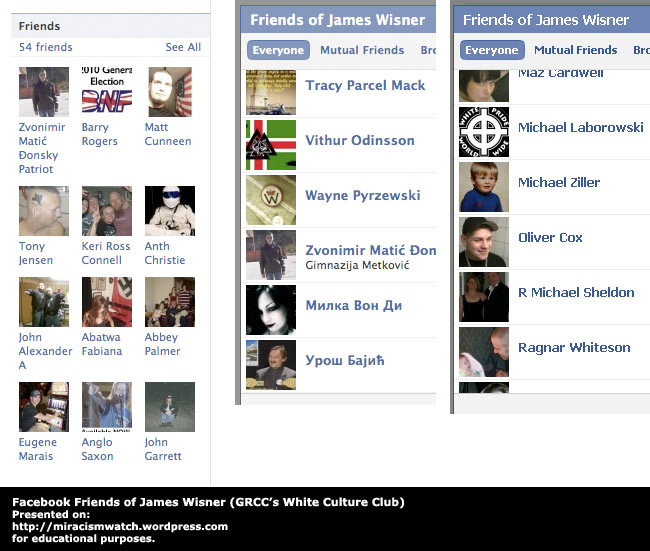
Task: Open Zvonimir Matić Đon name link in dialog
Action: 371,250
